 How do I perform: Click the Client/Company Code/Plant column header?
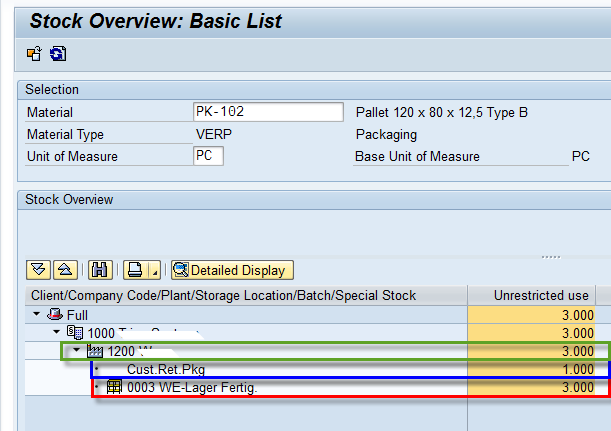click(x=222, y=295)
